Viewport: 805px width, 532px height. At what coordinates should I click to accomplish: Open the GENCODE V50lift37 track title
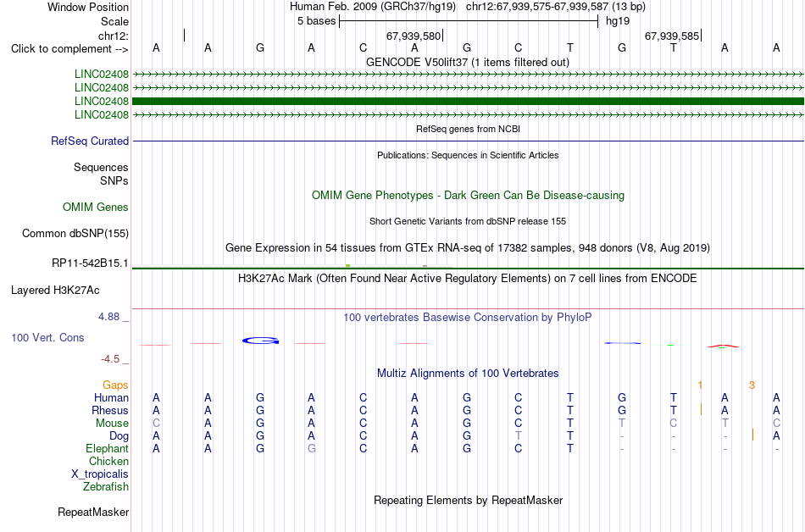coord(467,62)
